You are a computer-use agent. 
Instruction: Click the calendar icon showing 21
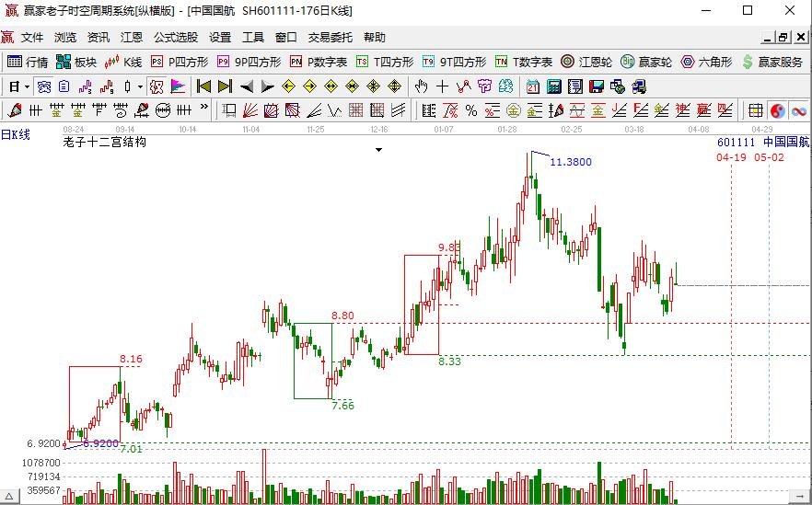[x=532, y=86]
